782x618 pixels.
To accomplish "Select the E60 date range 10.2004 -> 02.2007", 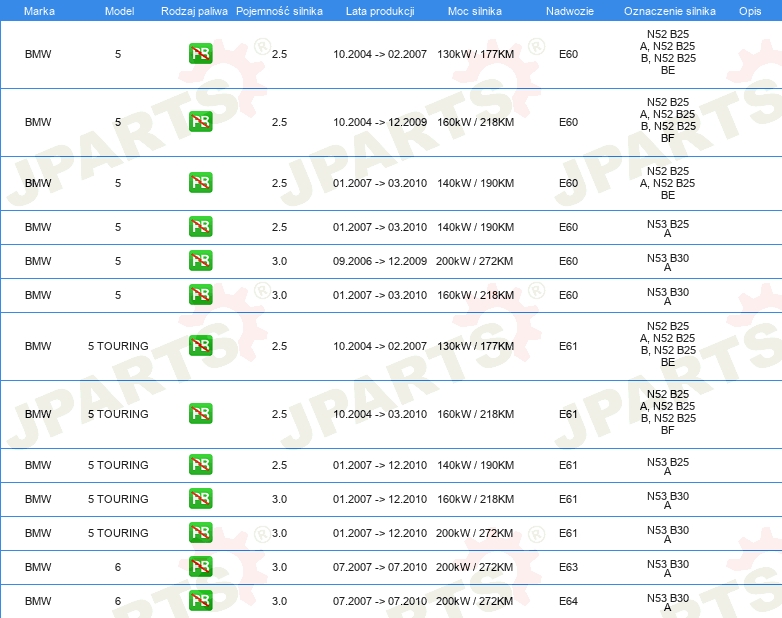I will pos(380,54).
